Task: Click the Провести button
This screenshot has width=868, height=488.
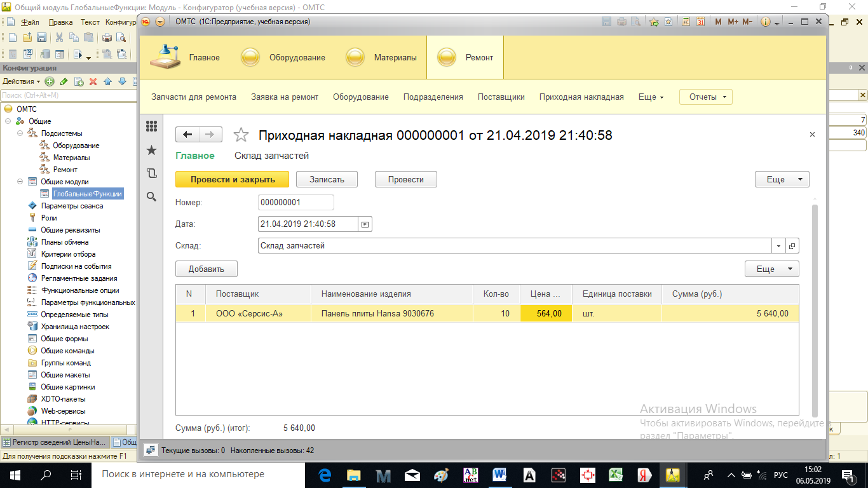Action: pos(406,179)
